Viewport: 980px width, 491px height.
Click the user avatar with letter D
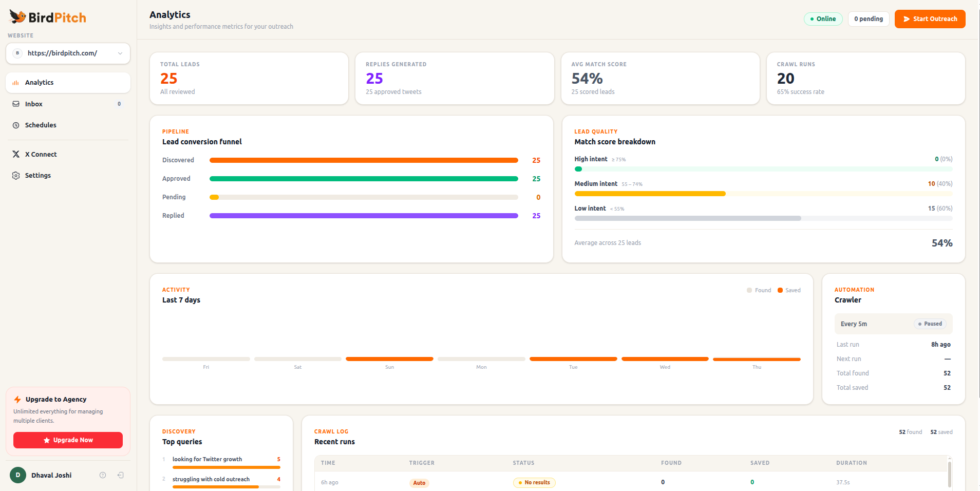[18, 475]
